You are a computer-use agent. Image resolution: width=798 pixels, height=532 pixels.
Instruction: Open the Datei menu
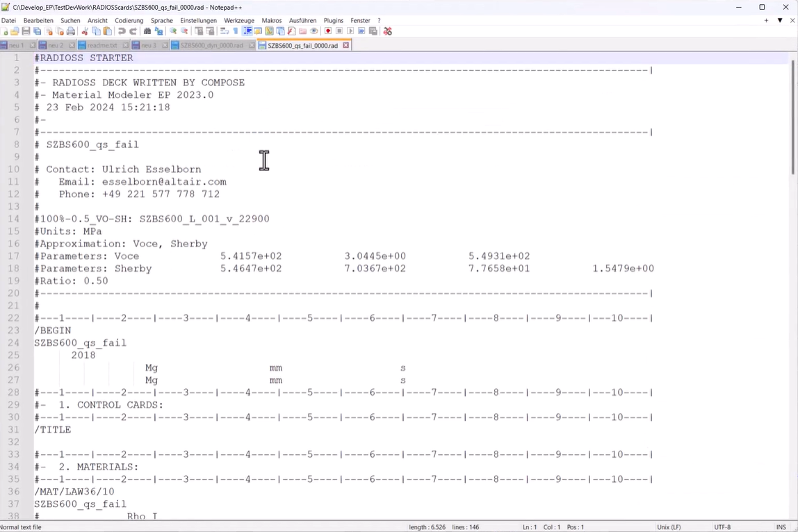8,20
